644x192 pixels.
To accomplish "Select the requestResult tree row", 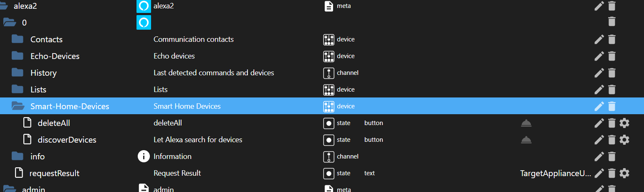I will coord(322,173).
